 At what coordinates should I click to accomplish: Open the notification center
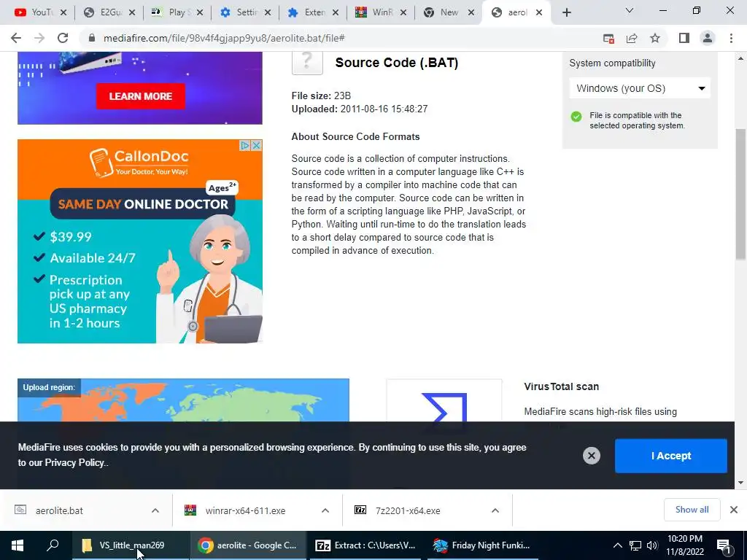(x=724, y=545)
